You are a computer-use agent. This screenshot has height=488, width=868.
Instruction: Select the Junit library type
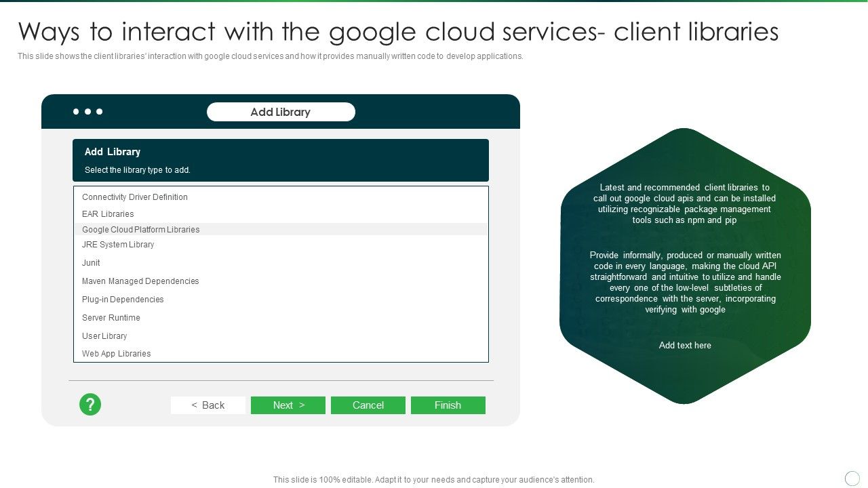pos(91,262)
